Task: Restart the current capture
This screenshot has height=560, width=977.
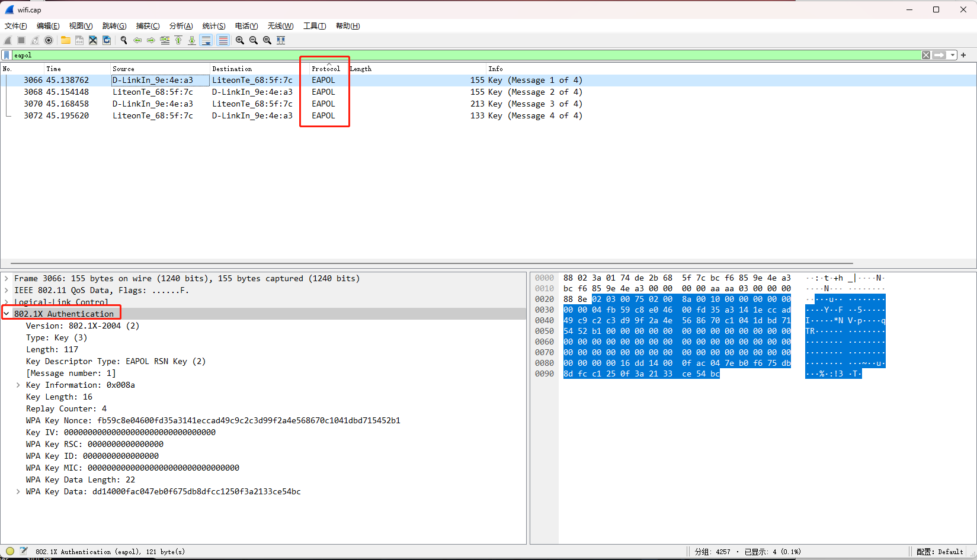Action: [x=35, y=40]
